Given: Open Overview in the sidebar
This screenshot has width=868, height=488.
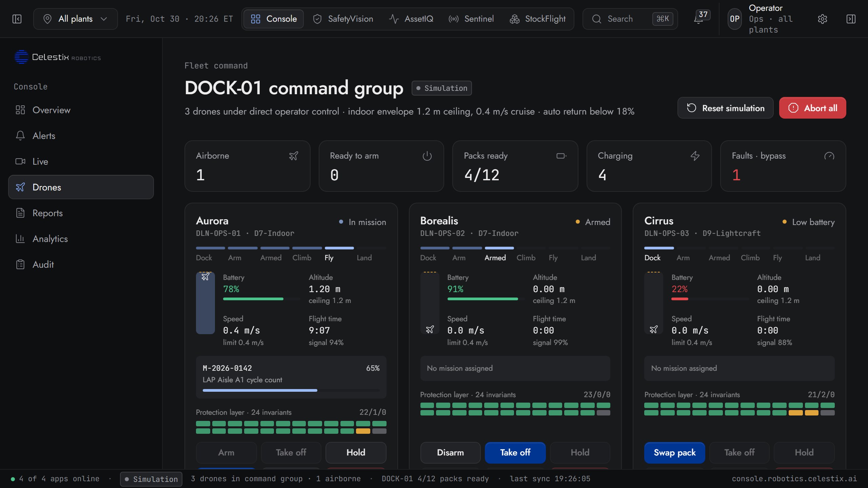Looking at the screenshot, I should click(81, 110).
